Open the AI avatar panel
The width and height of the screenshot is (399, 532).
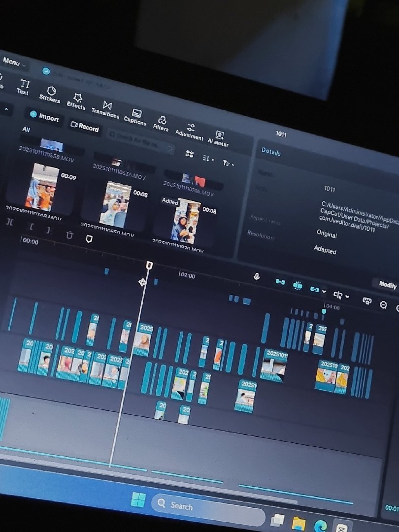click(218, 138)
